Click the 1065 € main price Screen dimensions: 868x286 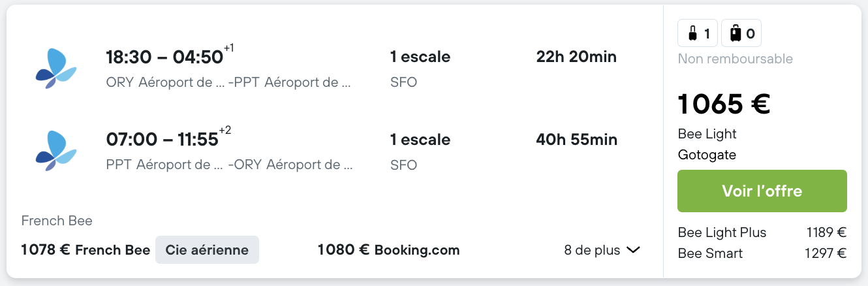point(724,104)
